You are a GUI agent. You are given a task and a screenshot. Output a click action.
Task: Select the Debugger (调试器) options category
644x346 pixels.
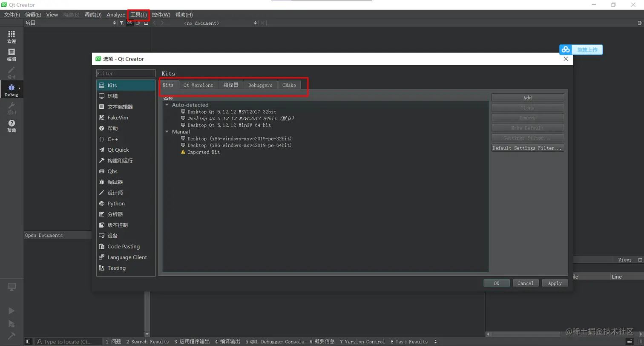click(126, 182)
